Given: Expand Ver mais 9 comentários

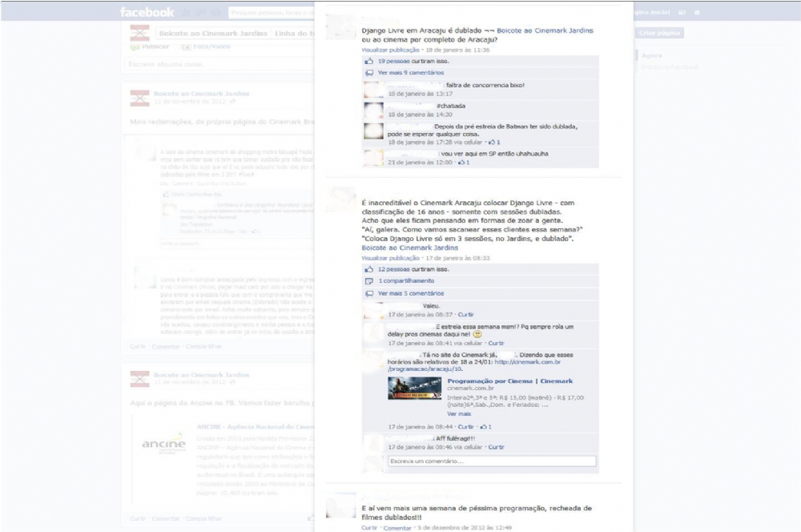Looking at the screenshot, I should click(x=410, y=73).
